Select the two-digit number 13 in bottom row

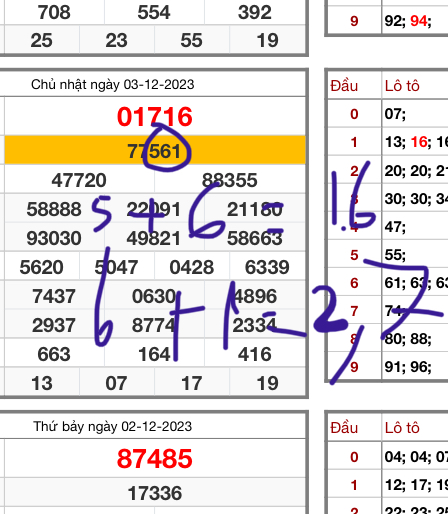(42, 383)
